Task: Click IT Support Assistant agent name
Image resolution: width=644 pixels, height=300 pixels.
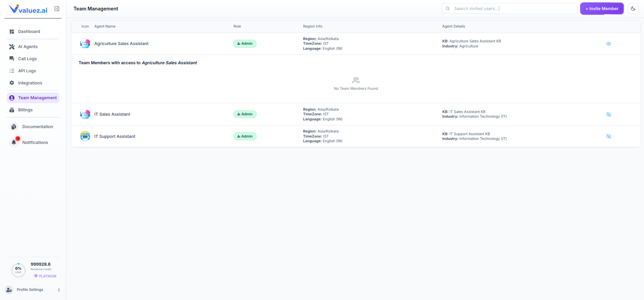Action: tap(115, 137)
